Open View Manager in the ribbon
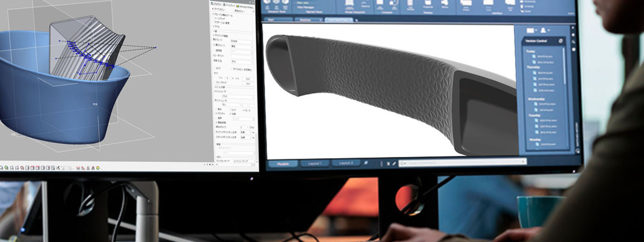The height and width of the screenshot is (242, 644). point(305,7)
